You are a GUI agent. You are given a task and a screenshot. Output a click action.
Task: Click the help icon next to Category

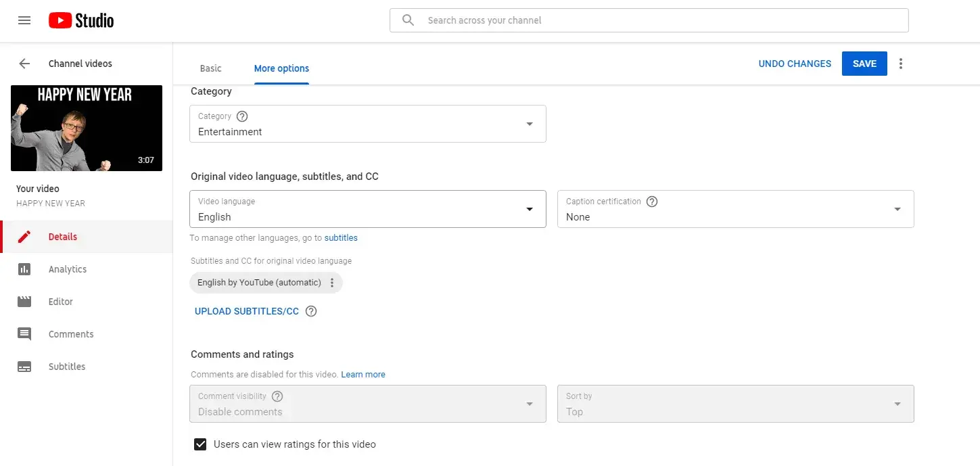[x=242, y=116]
